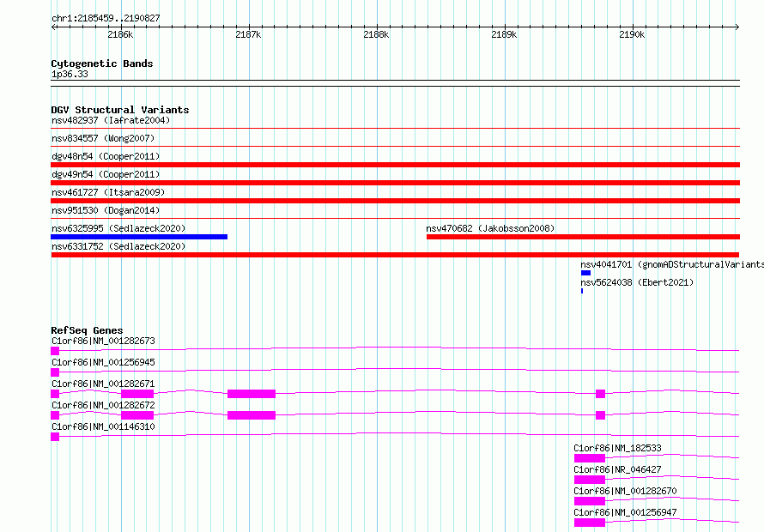Viewport: 764px width, 532px height.
Task: Open variant label nsv951530 (Dogan2014)
Action: (x=106, y=210)
